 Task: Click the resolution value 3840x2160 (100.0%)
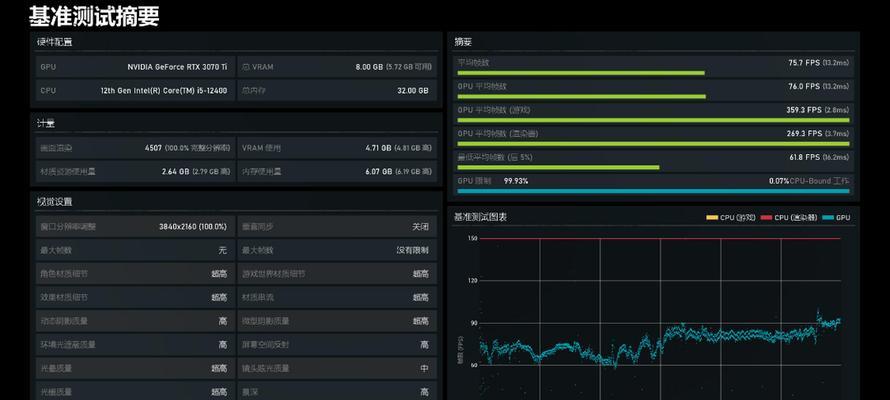193,227
